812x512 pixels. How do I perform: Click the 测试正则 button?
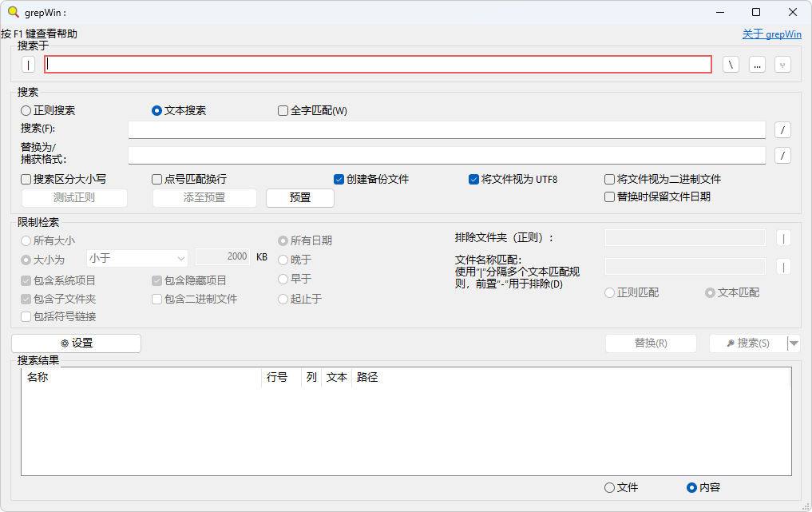[x=74, y=198]
